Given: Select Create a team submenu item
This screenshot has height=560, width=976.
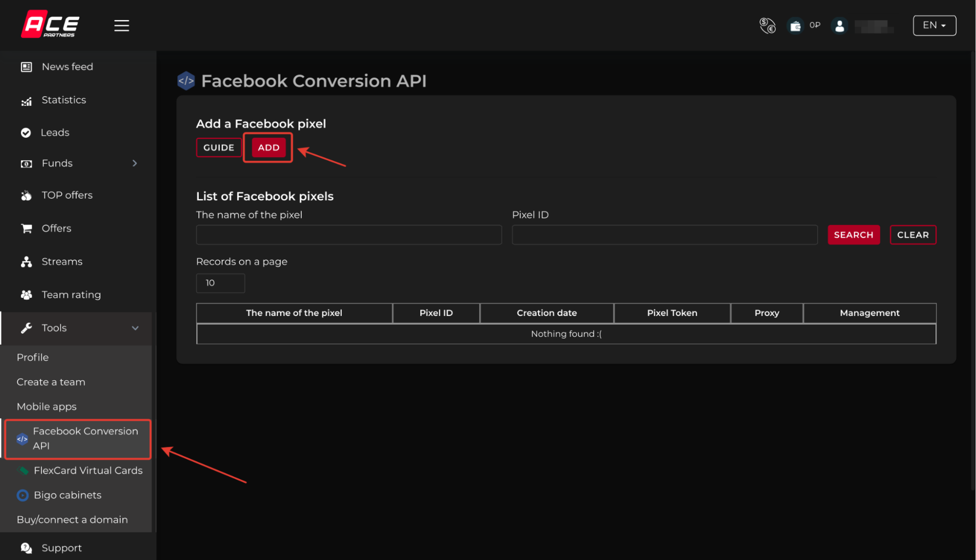Looking at the screenshot, I should 51,382.
